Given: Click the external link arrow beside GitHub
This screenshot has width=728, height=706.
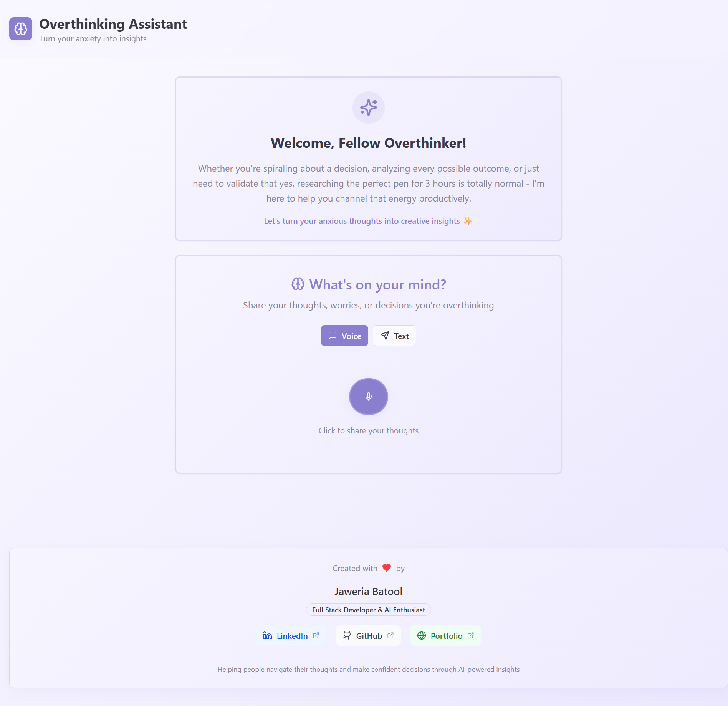Looking at the screenshot, I should point(390,635).
